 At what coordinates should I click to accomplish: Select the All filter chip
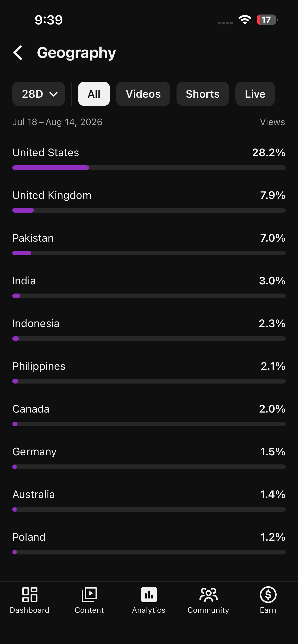94,94
